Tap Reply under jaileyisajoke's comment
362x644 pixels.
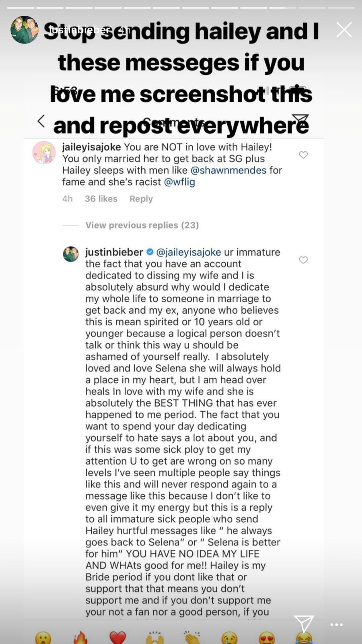pos(141,198)
